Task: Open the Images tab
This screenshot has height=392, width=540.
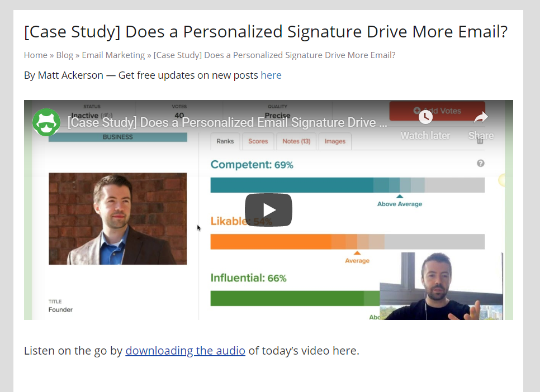Action: pyautogui.click(x=335, y=141)
